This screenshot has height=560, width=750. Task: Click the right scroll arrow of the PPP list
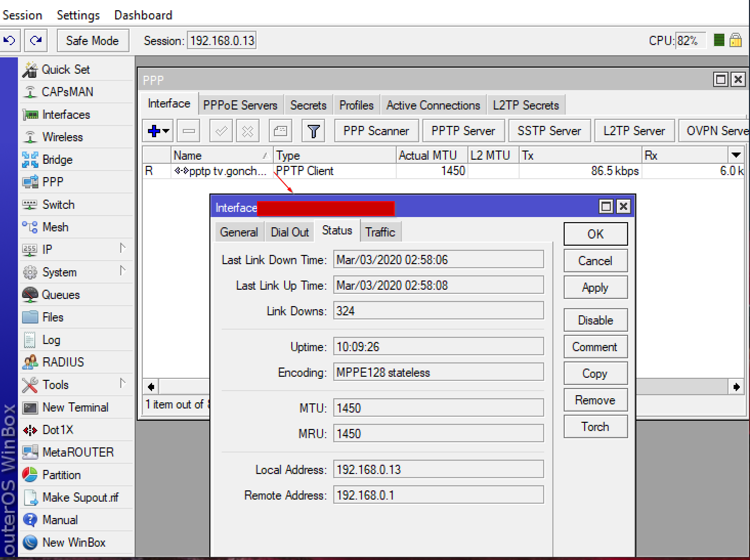click(736, 386)
